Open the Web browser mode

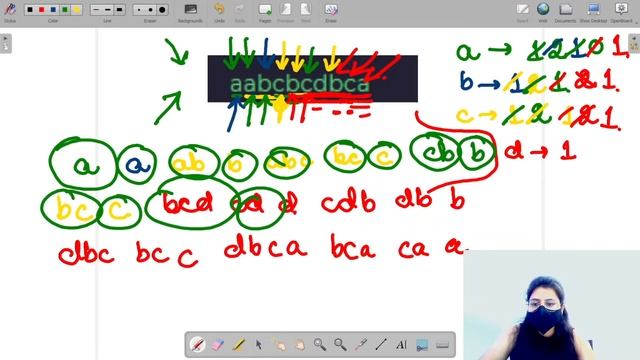(543, 10)
